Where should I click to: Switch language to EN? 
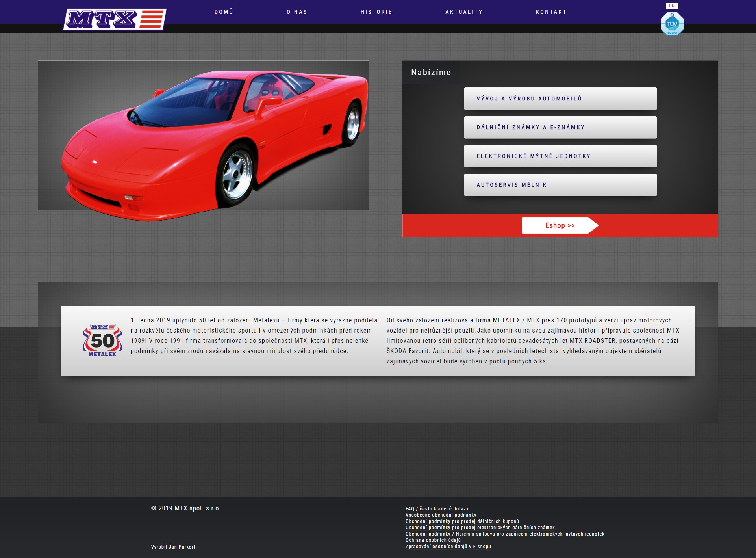point(672,6)
